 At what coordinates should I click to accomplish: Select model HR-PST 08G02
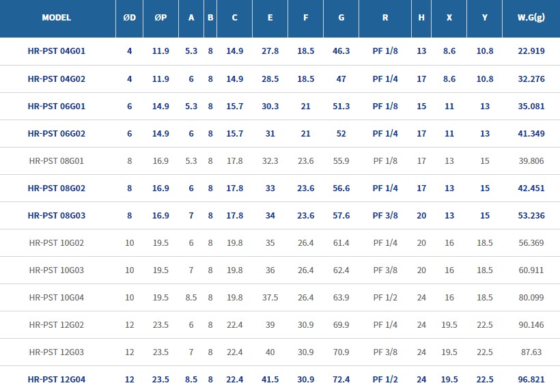coord(57,188)
